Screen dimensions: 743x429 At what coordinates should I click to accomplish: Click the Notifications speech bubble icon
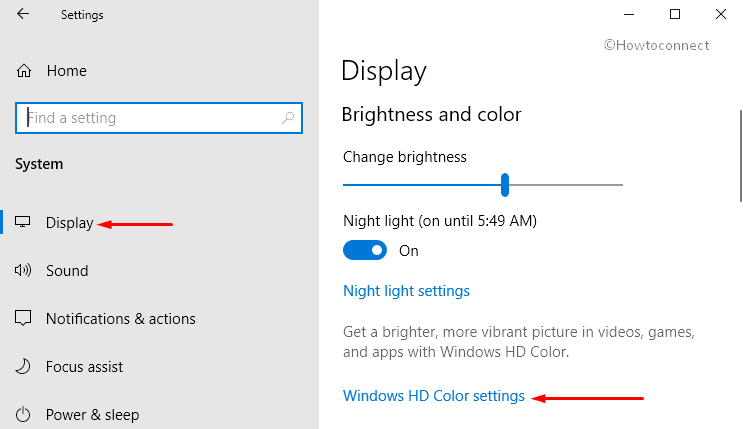tap(23, 318)
